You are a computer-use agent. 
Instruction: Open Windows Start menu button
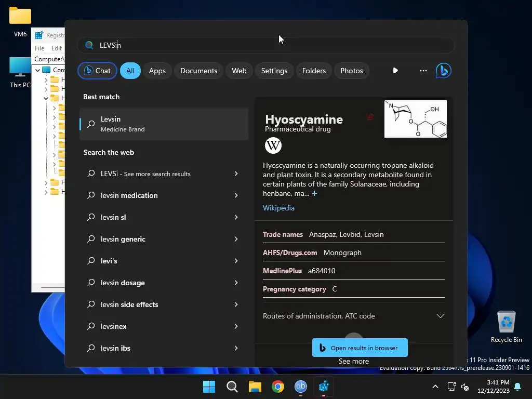tap(209, 387)
